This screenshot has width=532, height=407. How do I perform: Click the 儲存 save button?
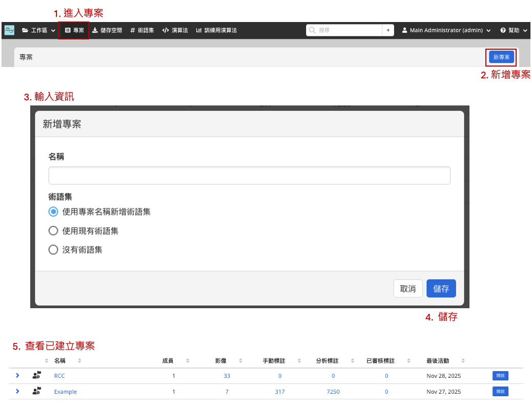[441, 289]
